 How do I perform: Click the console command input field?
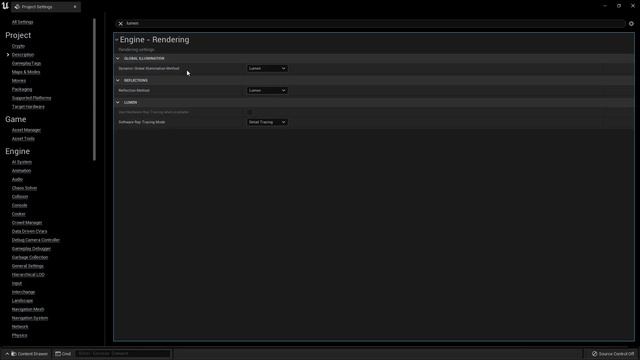pyautogui.click(x=123, y=354)
